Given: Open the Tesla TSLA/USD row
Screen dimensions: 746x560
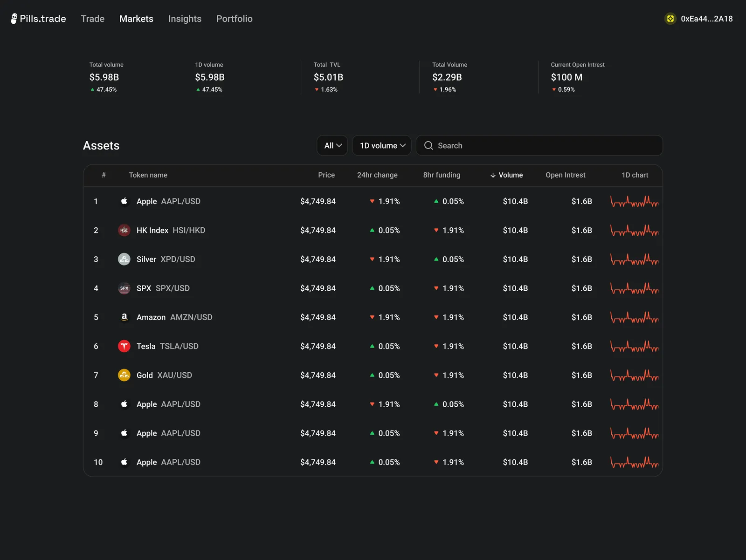Looking at the screenshot, I should point(373,346).
